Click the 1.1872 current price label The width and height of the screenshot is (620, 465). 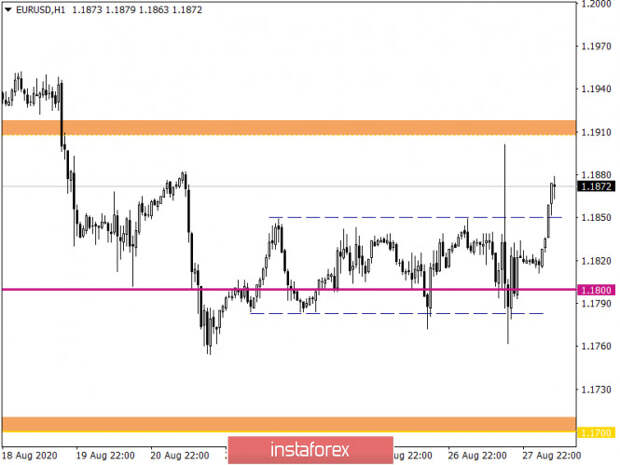coord(596,186)
